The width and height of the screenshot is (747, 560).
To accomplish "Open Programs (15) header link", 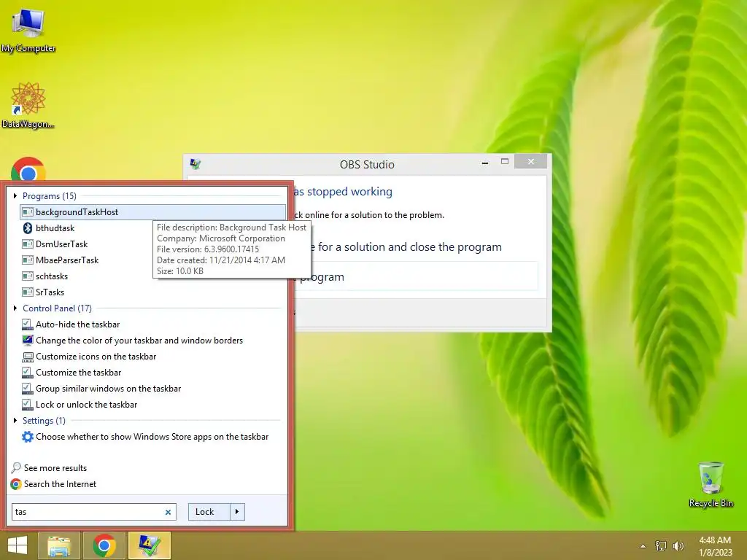I will pos(49,195).
